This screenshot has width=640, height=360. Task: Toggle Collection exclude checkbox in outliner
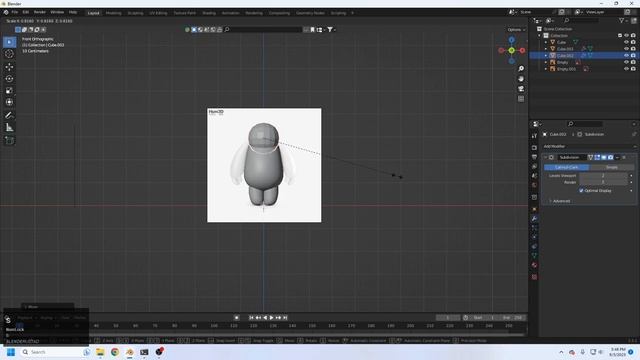pyautogui.click(x=620, y=36)
